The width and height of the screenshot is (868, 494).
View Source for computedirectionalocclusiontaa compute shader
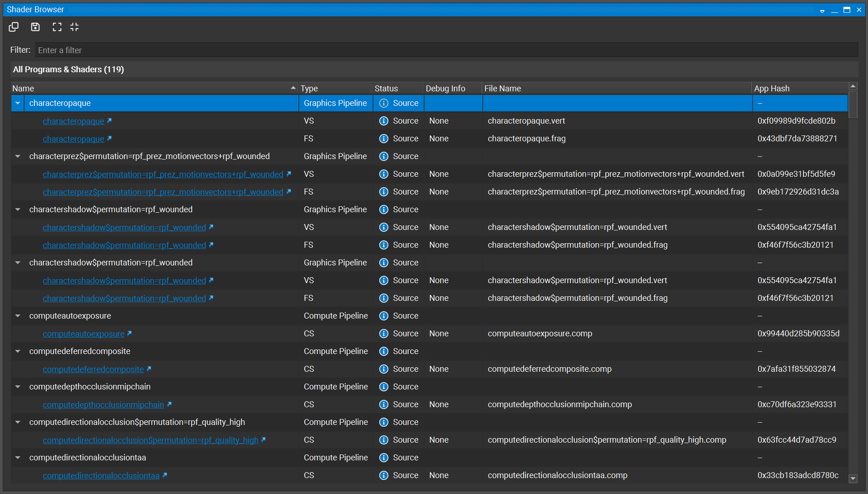405,475
